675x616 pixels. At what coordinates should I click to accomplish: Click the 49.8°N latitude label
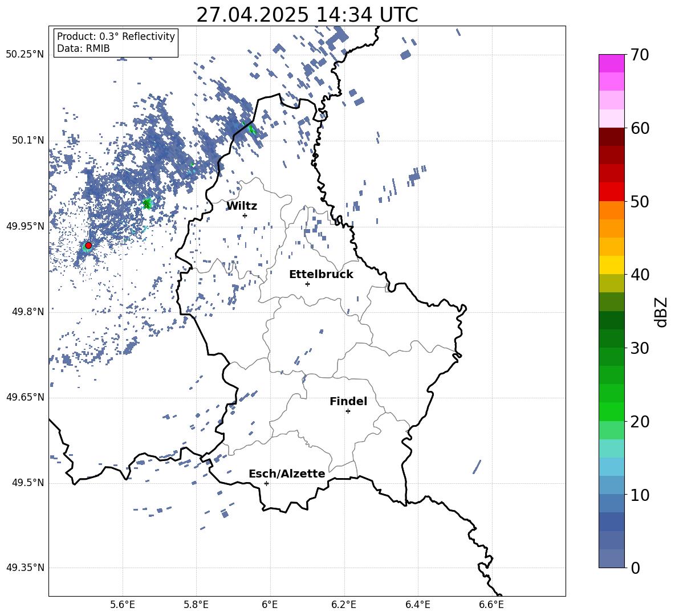pyautogui.click(x=28, y=312)
